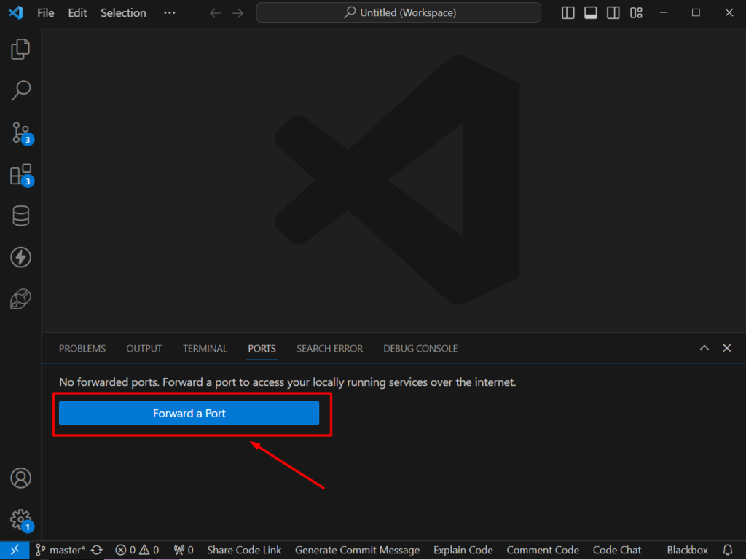The width and height of the screenshot is (746, 560).
Task: Open the Search view icon
Action: [20, 90]
